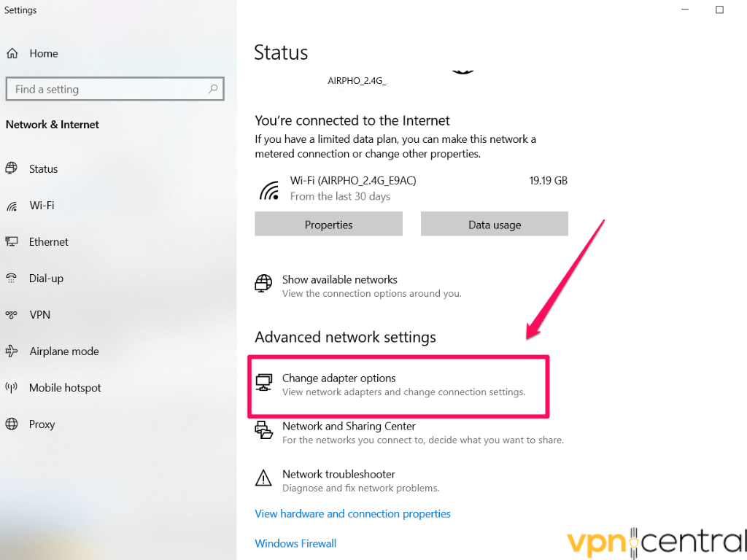Open the Windows Firewall link

coord(295,543)
